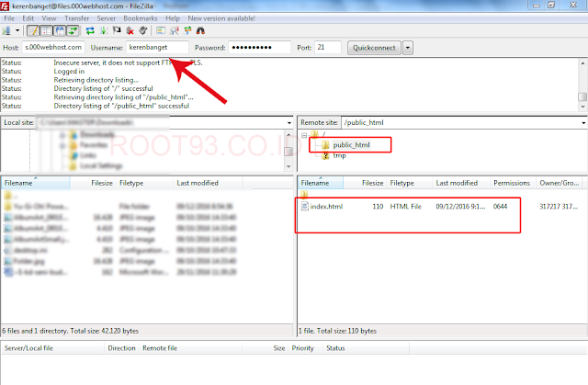This screenshot has width=588, height=385.
Task: Toggle display of the message log
Action: (x=33, y=30)
